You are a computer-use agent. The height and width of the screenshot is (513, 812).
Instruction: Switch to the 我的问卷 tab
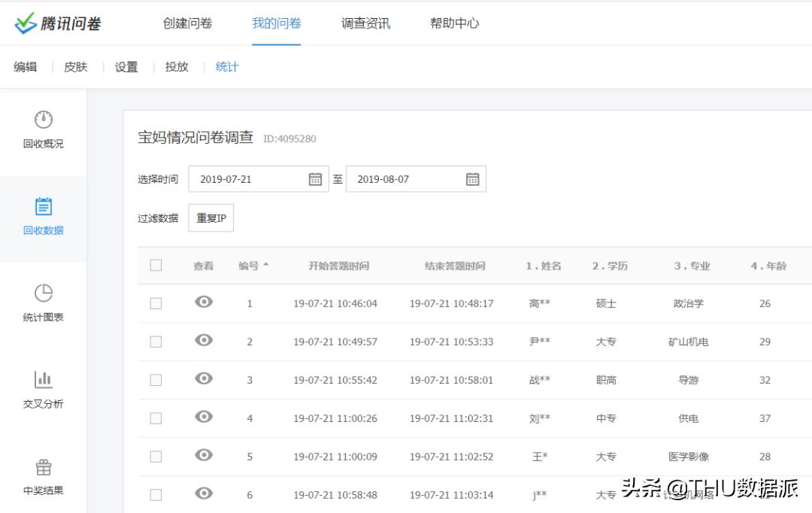pos(277,23)
